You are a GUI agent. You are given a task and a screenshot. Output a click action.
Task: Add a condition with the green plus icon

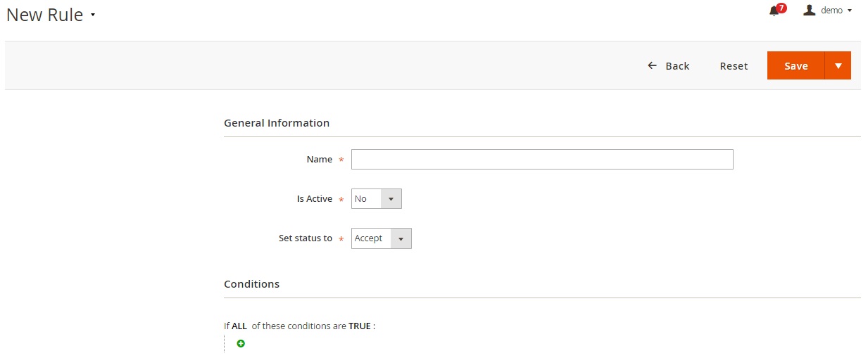pyautogui.click(x=241, y=343)
